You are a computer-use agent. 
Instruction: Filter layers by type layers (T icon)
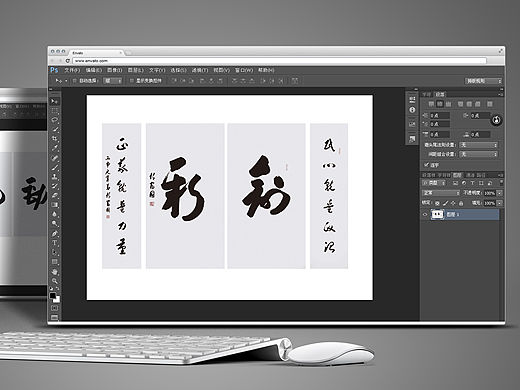click(x=472, y=183)
